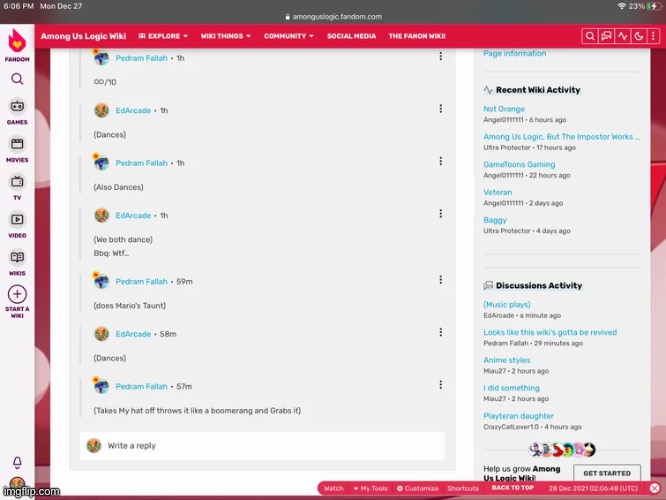
Task: Click the battery indicator in the status bar
Action: coord(653,6)
